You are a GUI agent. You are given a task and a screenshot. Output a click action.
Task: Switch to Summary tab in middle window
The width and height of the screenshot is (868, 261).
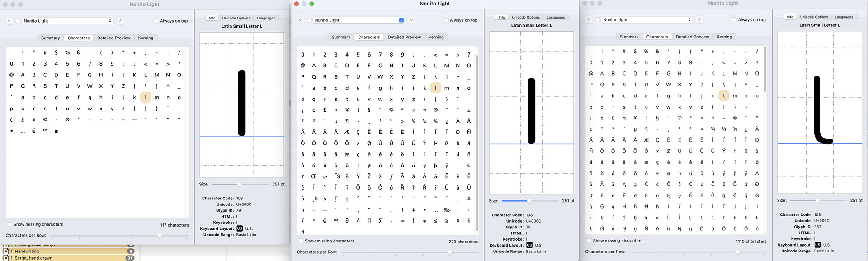[x=341, y=37]
